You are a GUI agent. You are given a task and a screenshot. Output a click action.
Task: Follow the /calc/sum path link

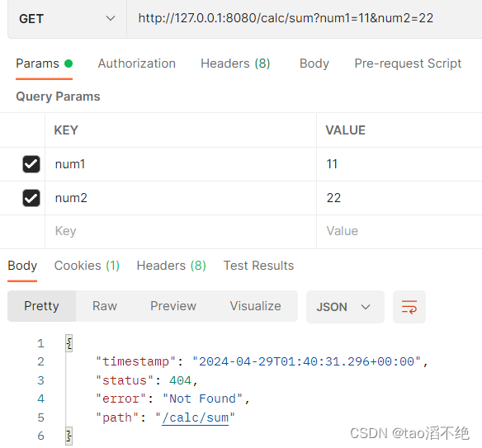coord(196,418)
